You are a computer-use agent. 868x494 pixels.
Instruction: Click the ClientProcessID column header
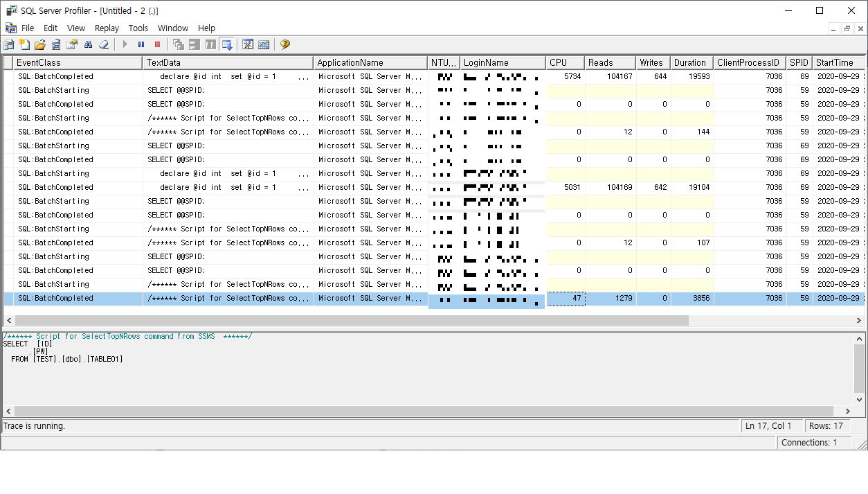[x=750, y=62]
